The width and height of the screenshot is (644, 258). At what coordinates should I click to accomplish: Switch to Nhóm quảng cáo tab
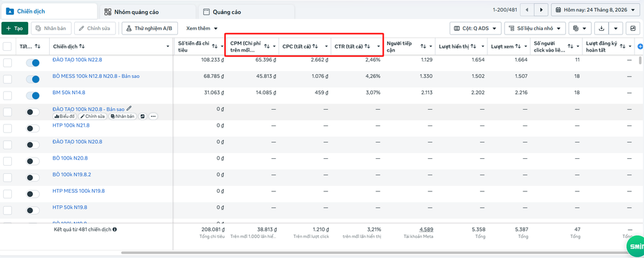click(147, 11)
